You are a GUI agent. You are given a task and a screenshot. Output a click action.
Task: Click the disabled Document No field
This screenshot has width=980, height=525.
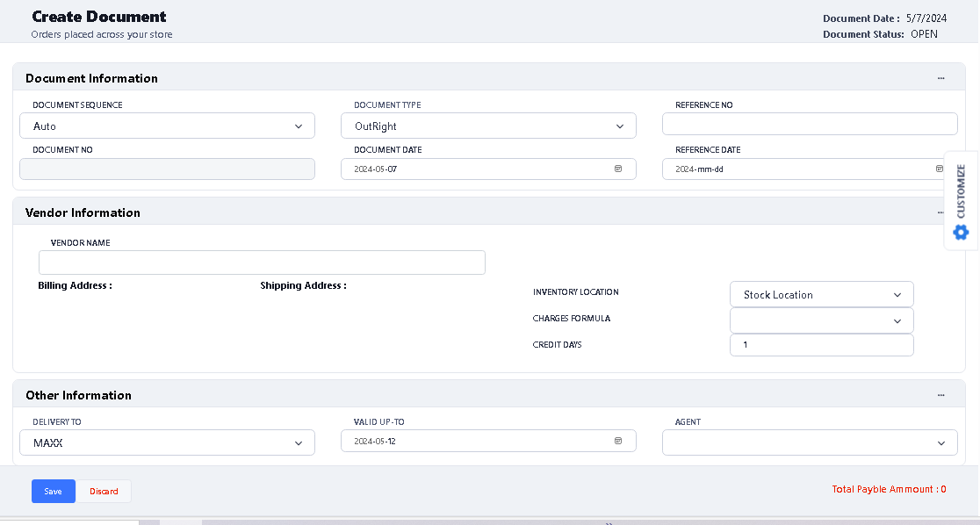pos(167,169)
